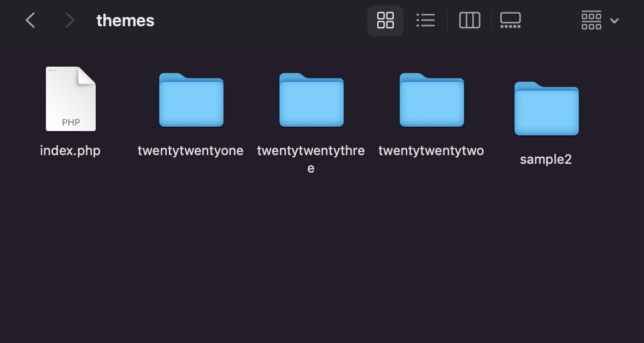Click the twentytwentythree name label
This screenshot has width=644, height=343.
coord(311,159)
